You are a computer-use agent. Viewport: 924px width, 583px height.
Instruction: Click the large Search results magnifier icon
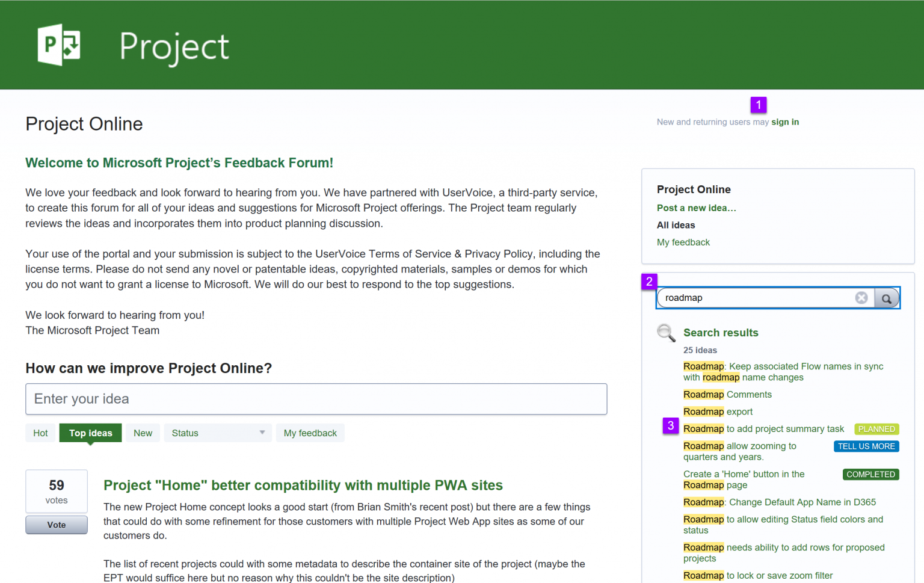click(x=666, y=333)
